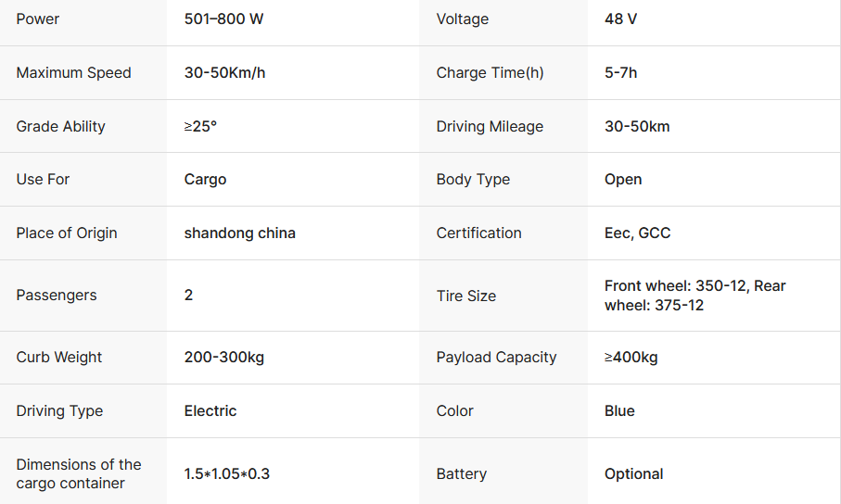Select the Optional battery value

point(633,474)
